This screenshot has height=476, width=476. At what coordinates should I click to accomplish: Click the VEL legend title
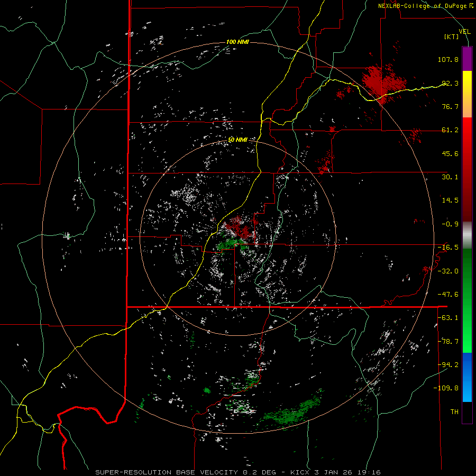pos(464,32)
